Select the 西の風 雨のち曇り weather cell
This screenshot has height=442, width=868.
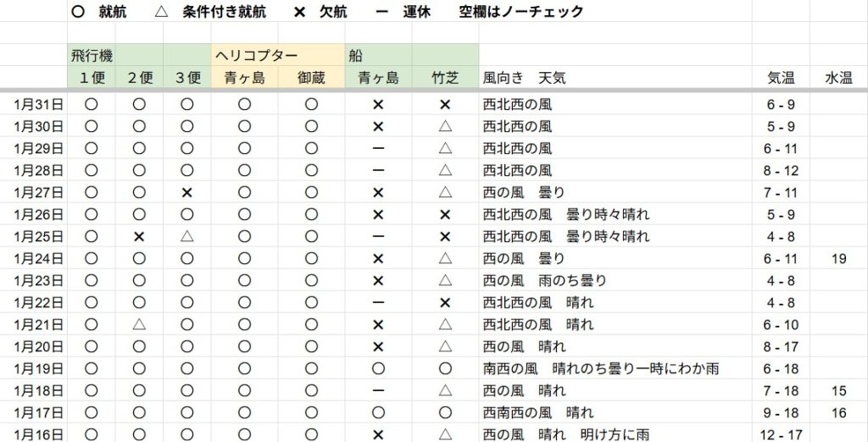(x=544, y=281)
